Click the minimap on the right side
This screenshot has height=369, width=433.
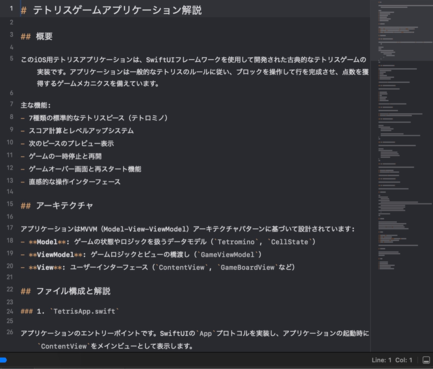pyautogui.click(x=402, y=176)
